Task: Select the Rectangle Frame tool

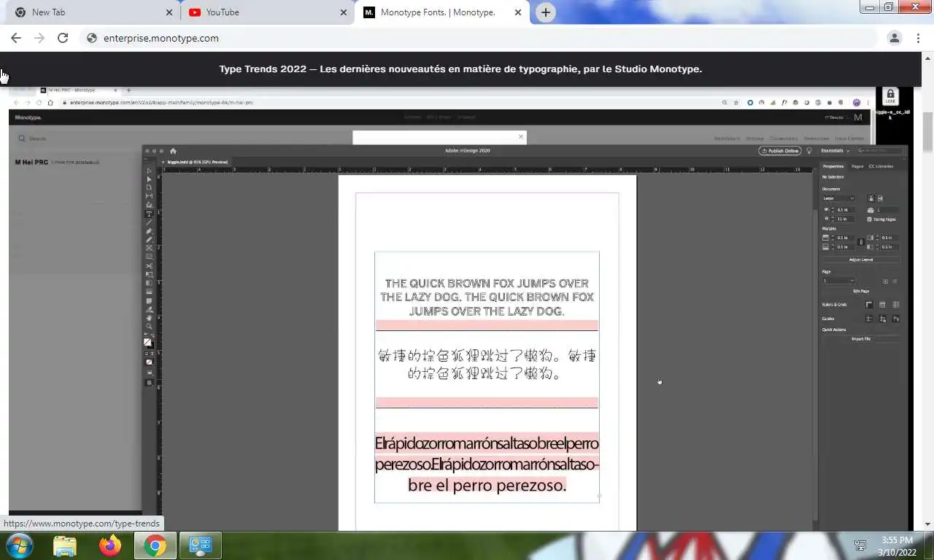Action: [x=149, y=248]
